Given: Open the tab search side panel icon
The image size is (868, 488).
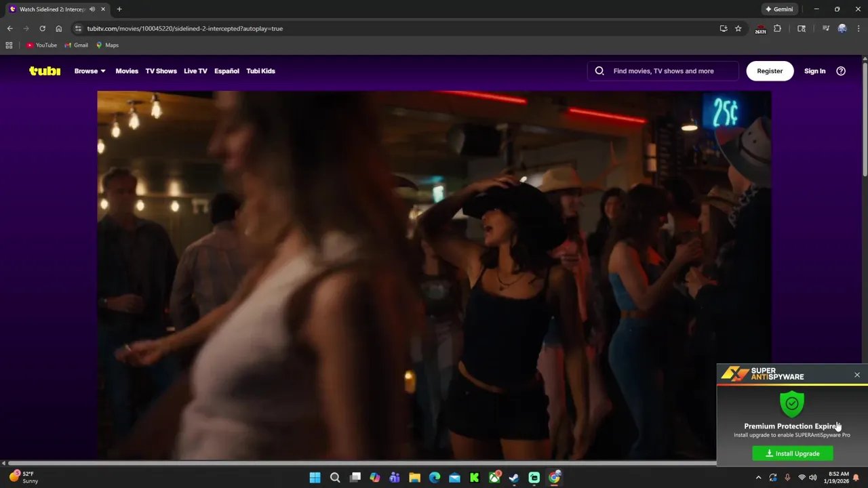Looking at the screenshot, I should (802, 28).
